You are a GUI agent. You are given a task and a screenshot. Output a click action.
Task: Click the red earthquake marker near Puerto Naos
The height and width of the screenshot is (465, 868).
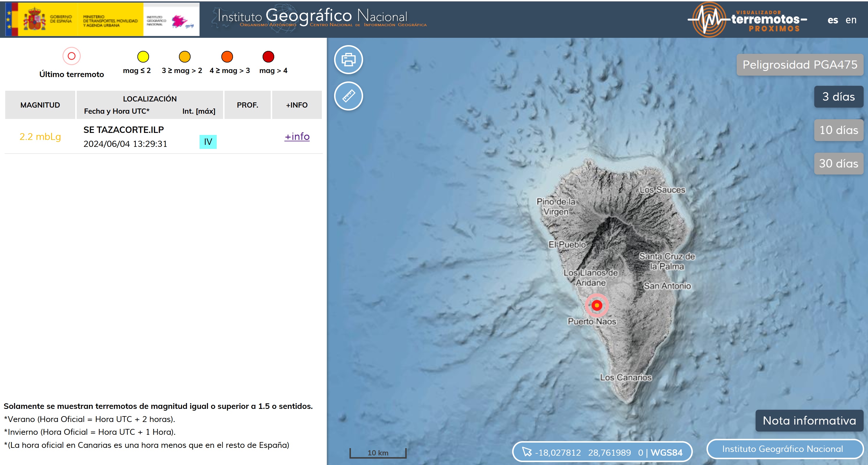pos(596,305)
